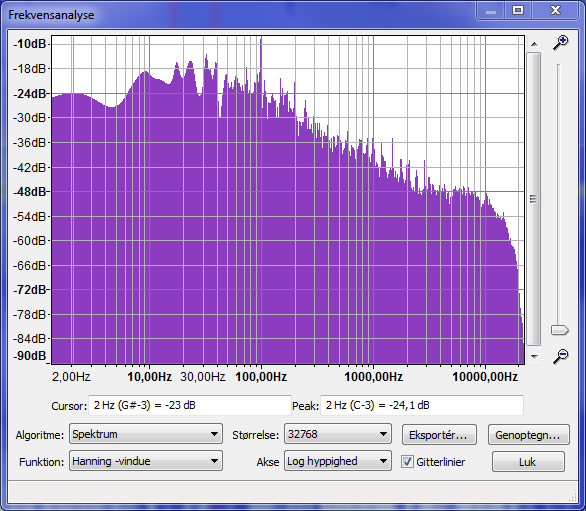Close the Frekvensanalyse window
This screenshot has height=511, width=586.
click(x=555, y=10)
